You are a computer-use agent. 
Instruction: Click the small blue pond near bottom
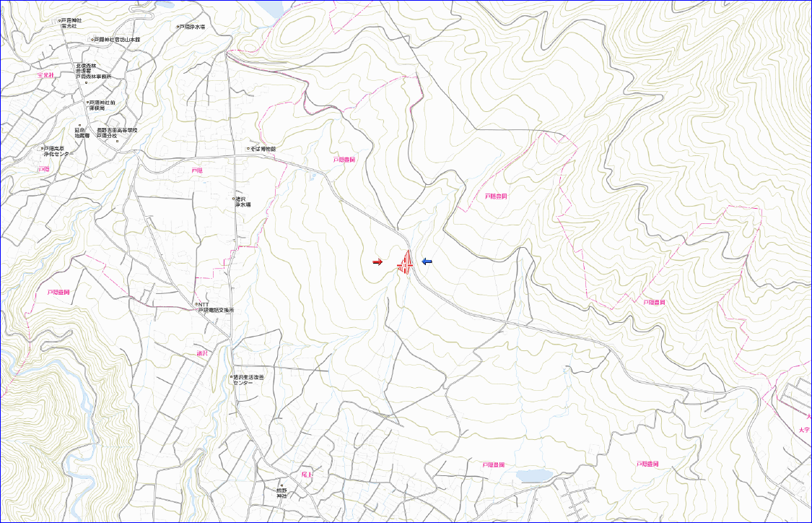pos(533,476)
